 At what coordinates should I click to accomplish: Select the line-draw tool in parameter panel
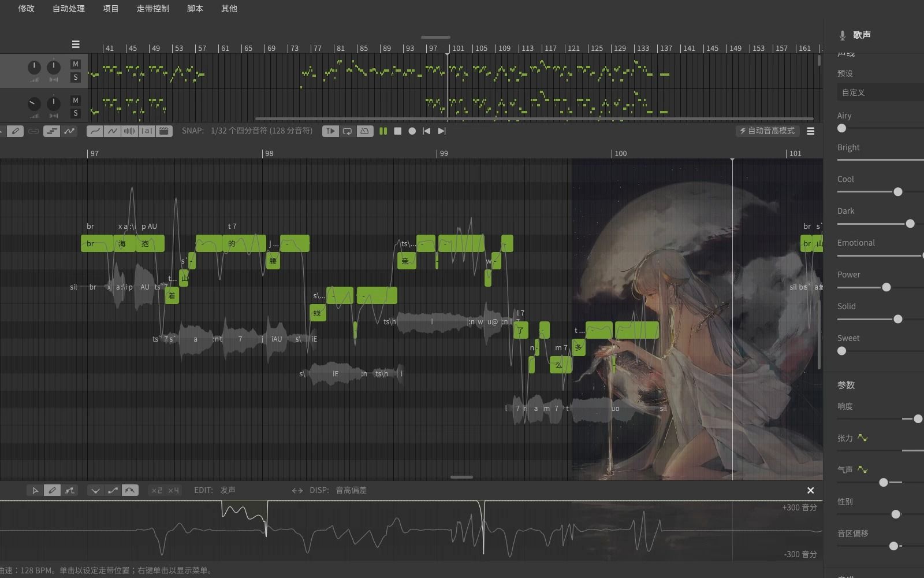pos(69,490)
